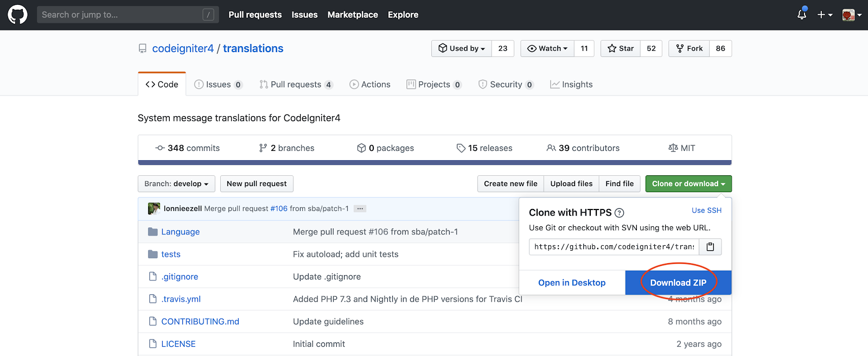Image resolution: width=868 pixels, height=356 pixels.
Task: Expand commit message ellipsis button
Action: [x=360, y=208]
